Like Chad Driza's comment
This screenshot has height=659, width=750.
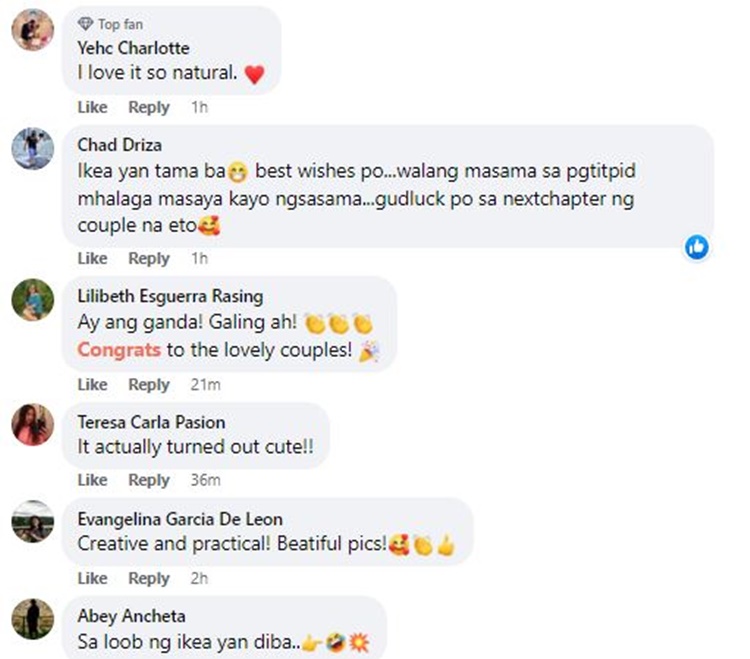point(92,258)
